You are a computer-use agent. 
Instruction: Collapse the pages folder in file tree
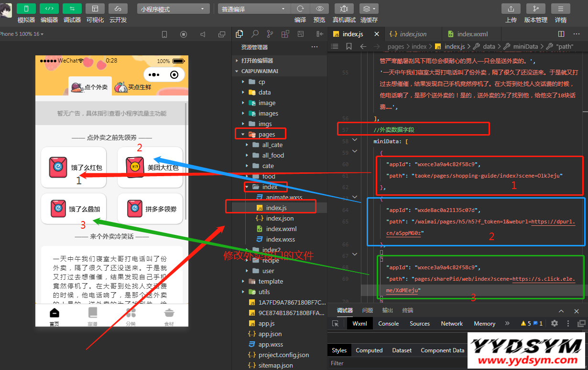click(243, 135)
